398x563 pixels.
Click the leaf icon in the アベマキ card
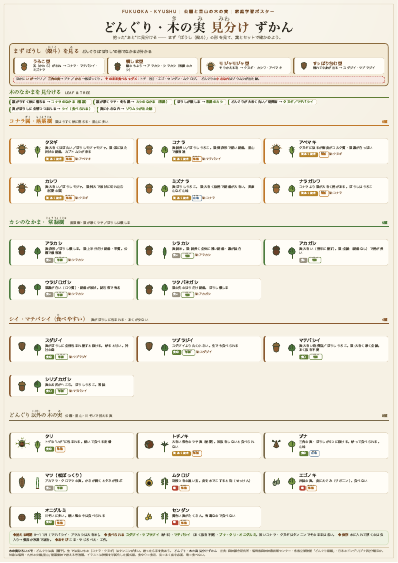pos(292,151)
